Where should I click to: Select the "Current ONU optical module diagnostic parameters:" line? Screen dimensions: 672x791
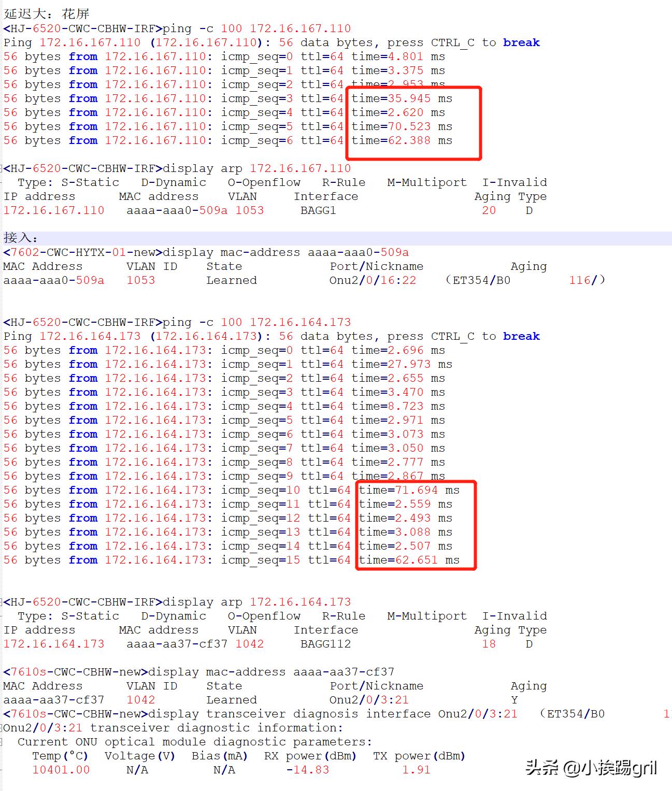195,742
